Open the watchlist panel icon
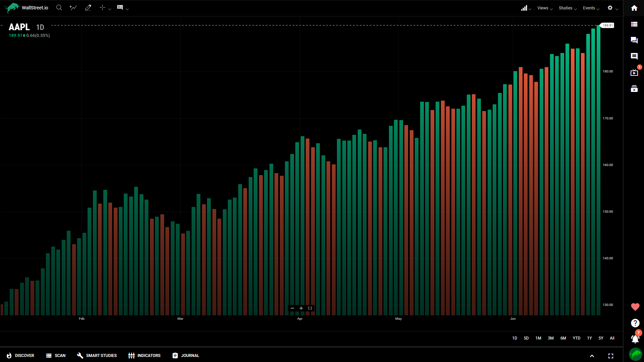 (x=634, y=24)
